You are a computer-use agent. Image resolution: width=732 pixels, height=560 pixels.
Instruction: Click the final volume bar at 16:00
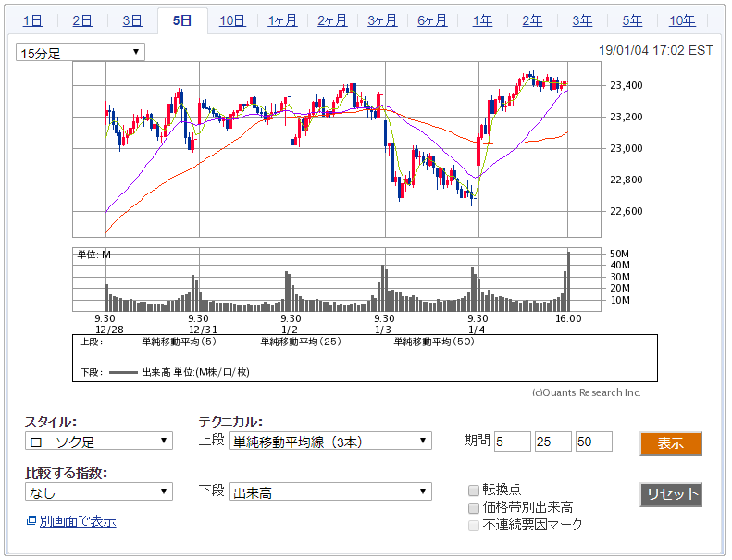[x=568, y=281]
